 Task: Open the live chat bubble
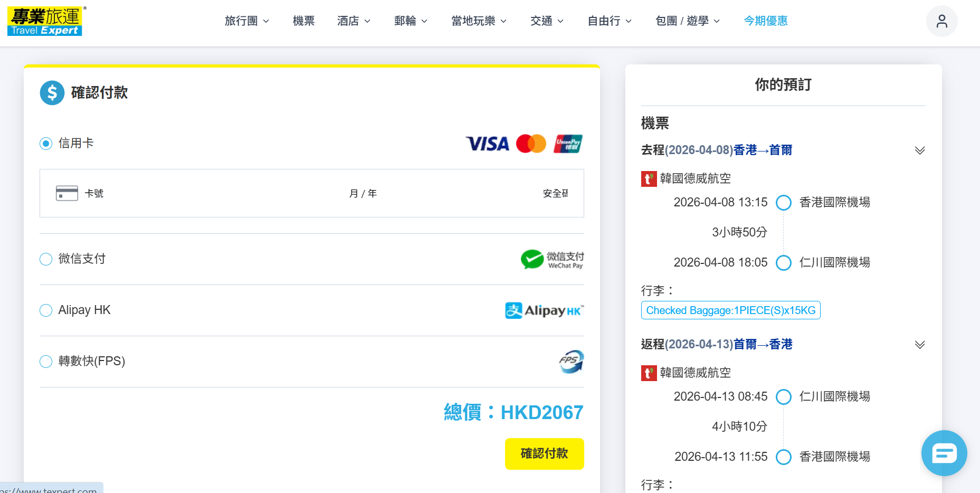point(944,453)
